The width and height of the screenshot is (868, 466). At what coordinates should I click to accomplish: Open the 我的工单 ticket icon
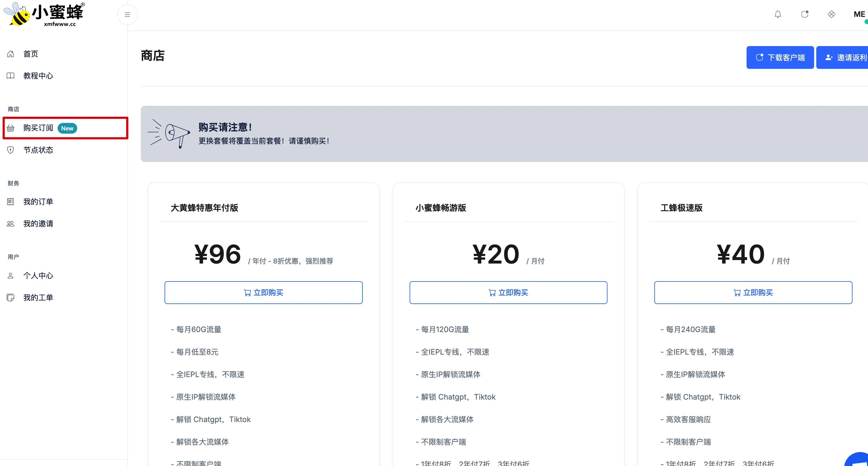(10, 297)
